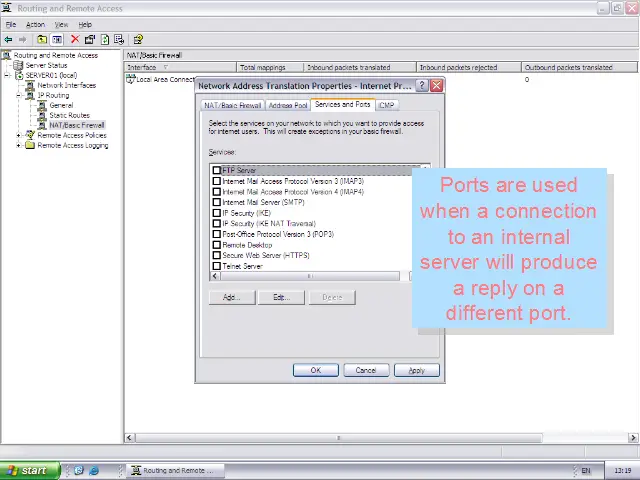Screen dimensions: 640x480
Task: Click the SERVER01 (local) server icon
Action: 19,76
